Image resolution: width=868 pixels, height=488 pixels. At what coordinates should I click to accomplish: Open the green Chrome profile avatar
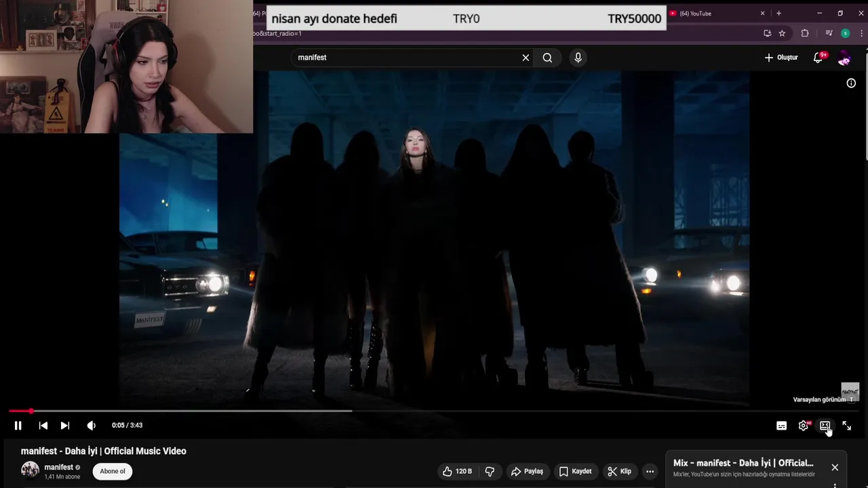(845, 33)
